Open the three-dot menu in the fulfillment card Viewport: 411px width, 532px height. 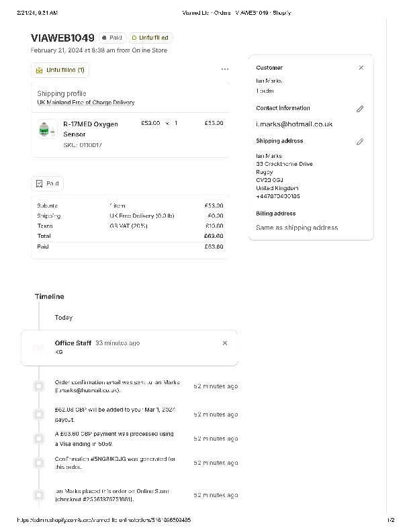click(224, 69)
